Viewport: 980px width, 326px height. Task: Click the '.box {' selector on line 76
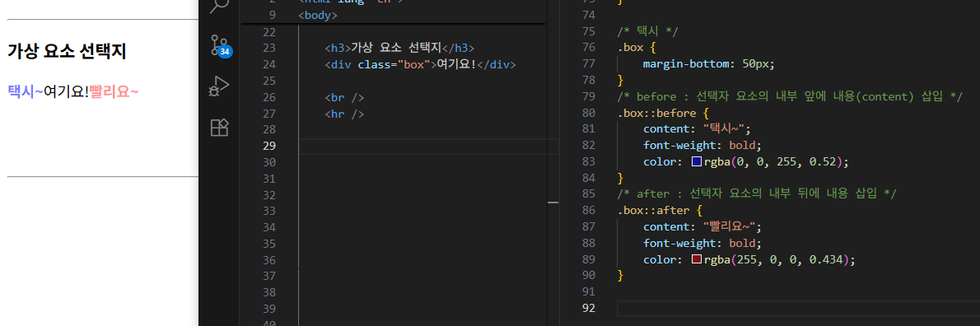(637, 48)
